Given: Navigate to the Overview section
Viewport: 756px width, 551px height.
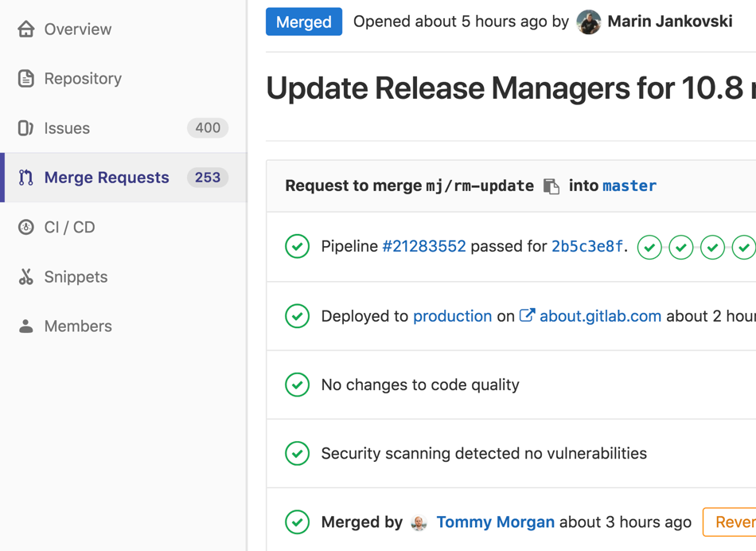Looking at the screenshot, I should click(x=80, y=29).
